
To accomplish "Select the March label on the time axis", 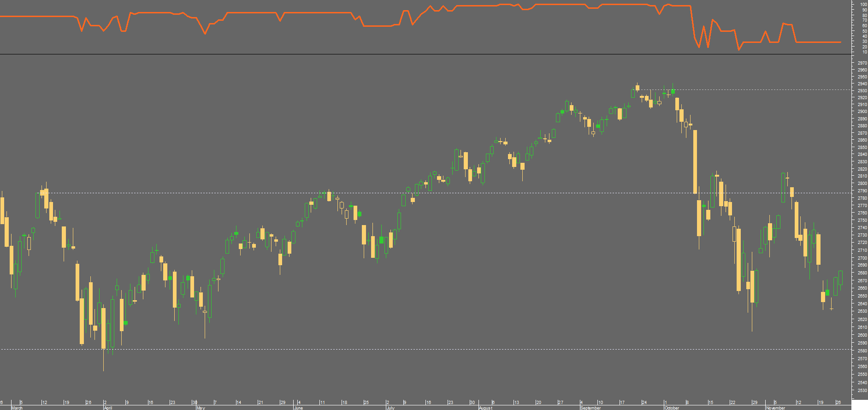I will tap(17, 408).
